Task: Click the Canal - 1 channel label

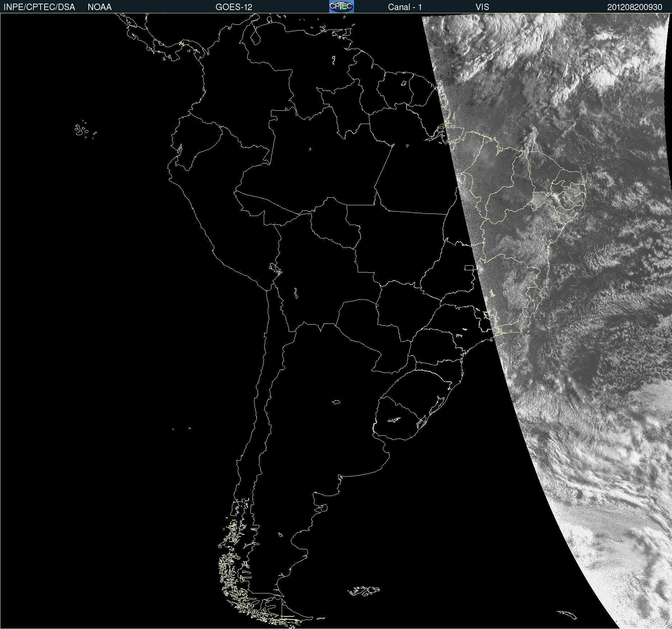Action: (x=405, y=7)
